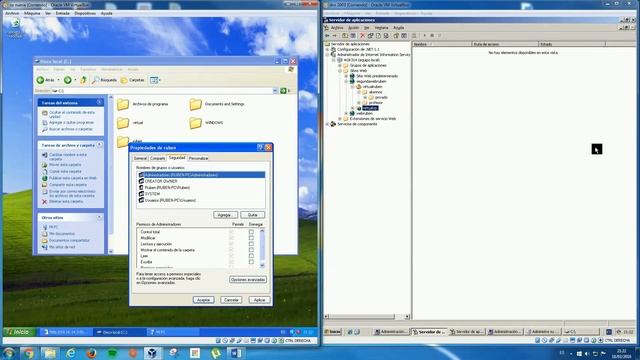
Task: Expand the Extensiones de servicio Web node
Action: (340, 119)
